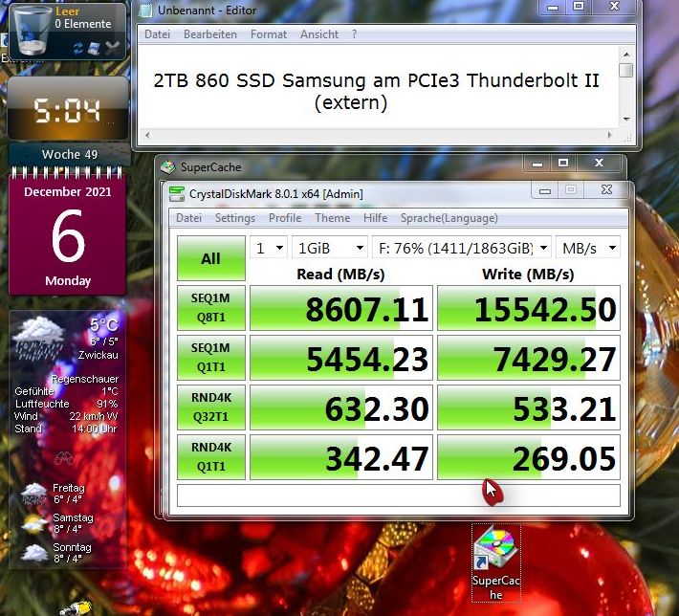679x616 pixels.
Task: Click the 632.30 read result cell
Action: 341,407
